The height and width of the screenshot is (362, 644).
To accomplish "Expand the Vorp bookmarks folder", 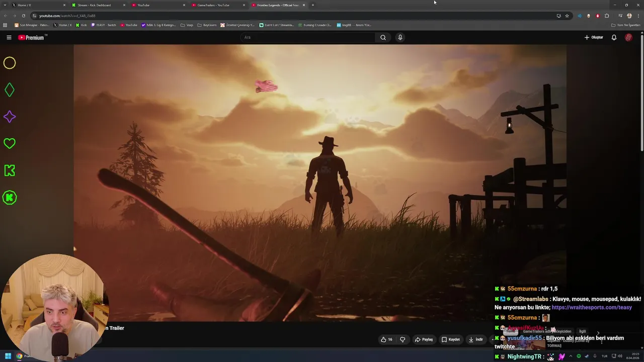I will (187, 25).
